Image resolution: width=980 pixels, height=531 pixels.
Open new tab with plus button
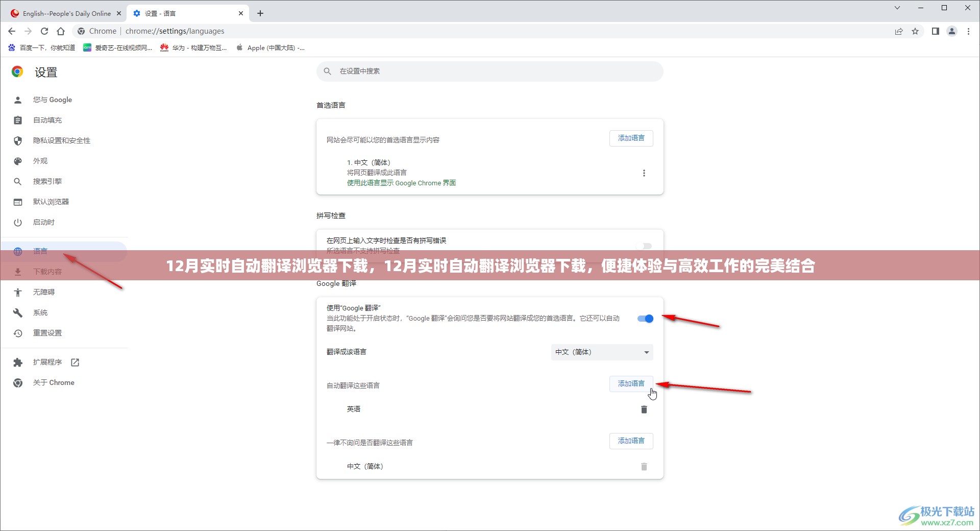260,13
